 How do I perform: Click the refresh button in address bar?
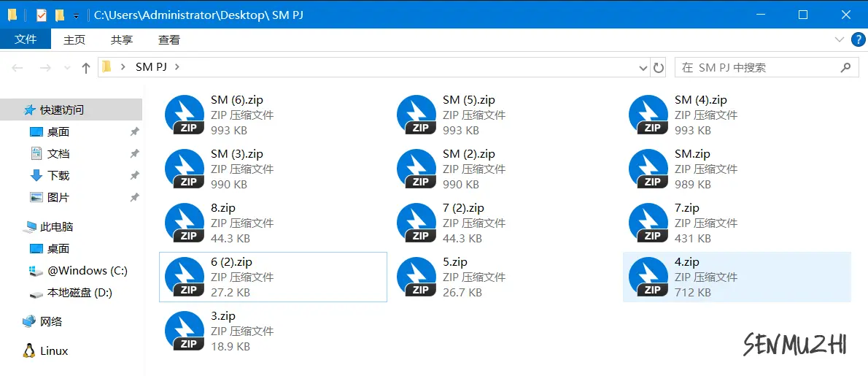(659, 68)
